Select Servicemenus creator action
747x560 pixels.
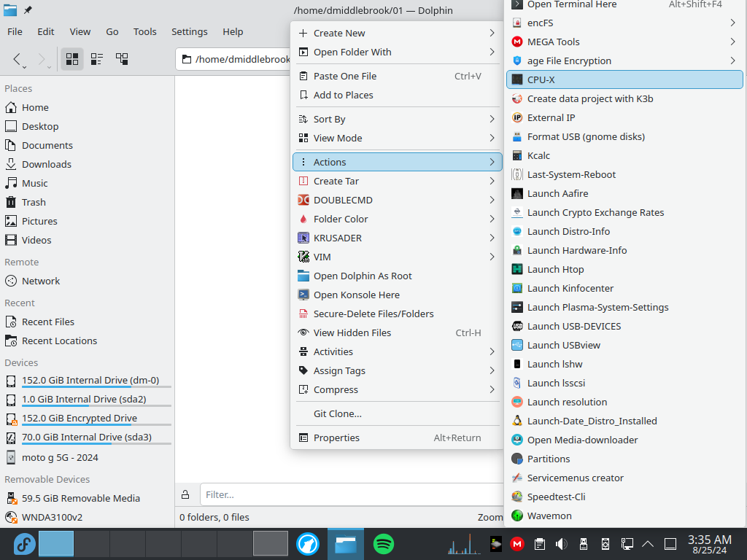624,478
